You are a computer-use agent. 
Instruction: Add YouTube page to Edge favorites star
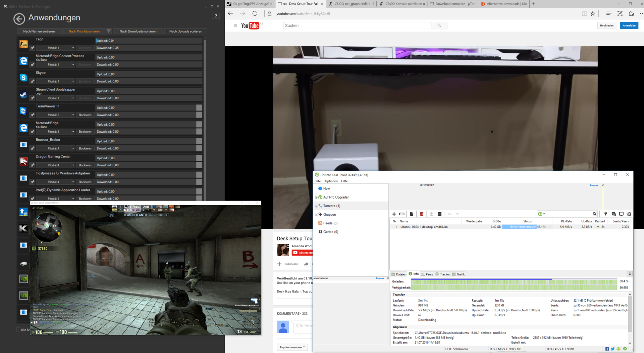[593, 13]
